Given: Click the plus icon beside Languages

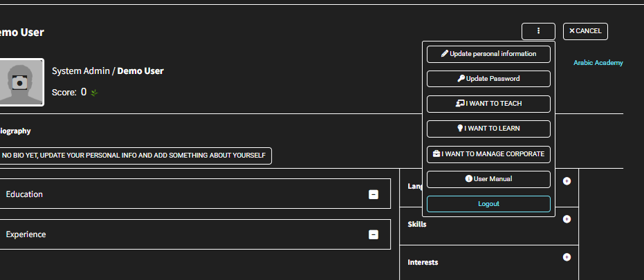Looking at the screenshot, I should 567,181.
